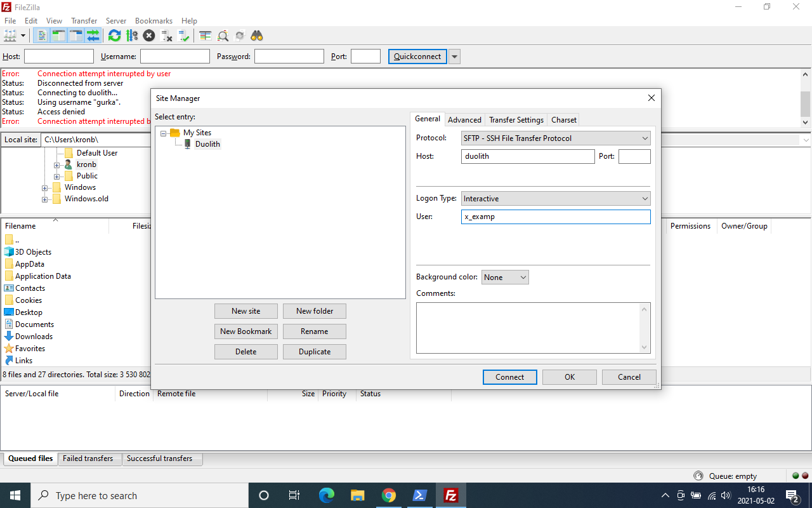The image size is (812, 508).
Task: Toggle local directory tree display icon
Action: (59, 36)
